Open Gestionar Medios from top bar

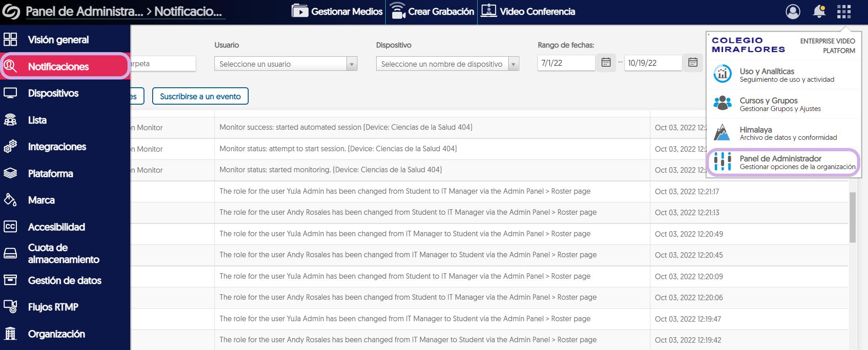337,11
